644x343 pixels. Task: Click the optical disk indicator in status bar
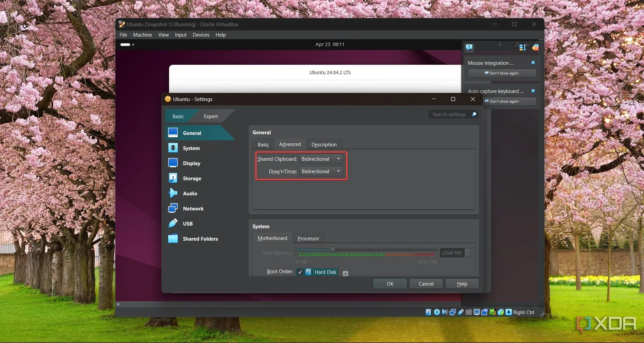point(437,312)
